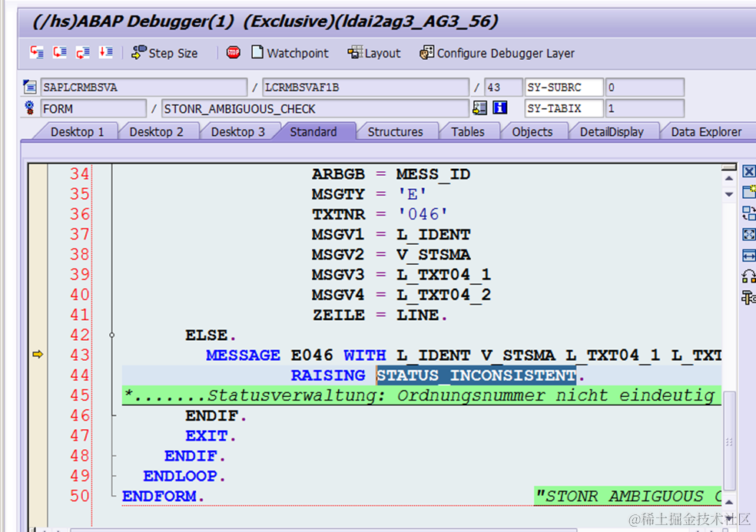The width and height of the screenshot is (756, 532).
Task: Click the ELSE. statement on line 42
Action: coord(211,335)
